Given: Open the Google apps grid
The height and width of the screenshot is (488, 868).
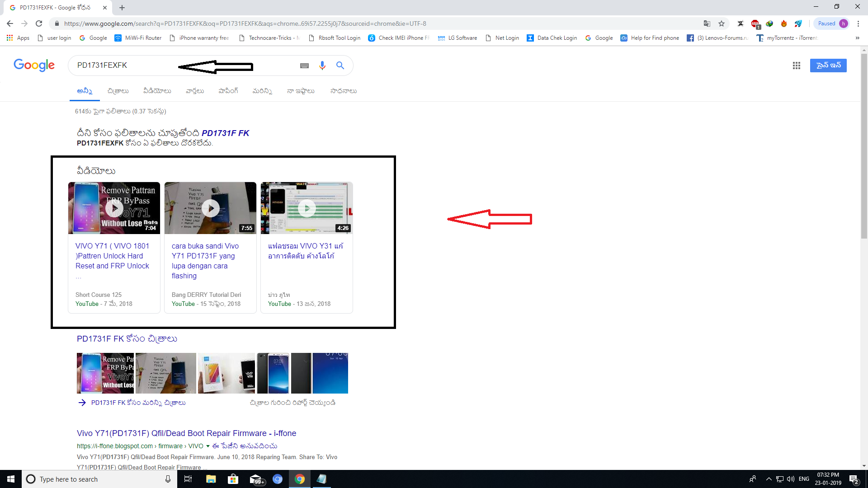Looking at the screenshot, I should click(797, 66).
